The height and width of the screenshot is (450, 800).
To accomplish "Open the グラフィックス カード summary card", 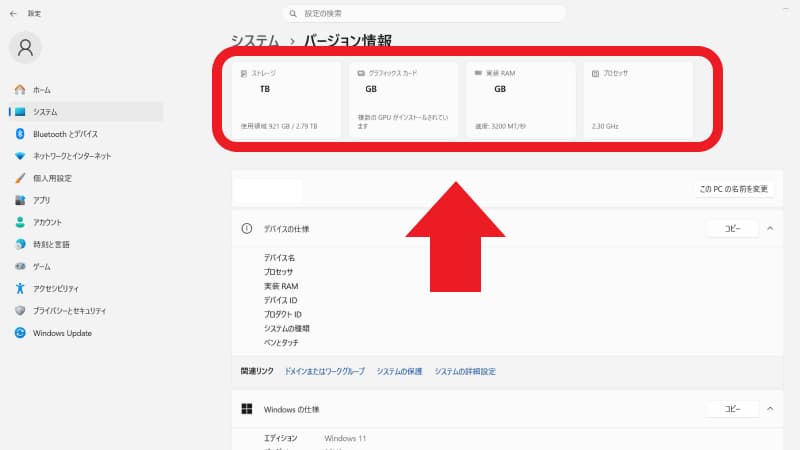I will [404, 100].
